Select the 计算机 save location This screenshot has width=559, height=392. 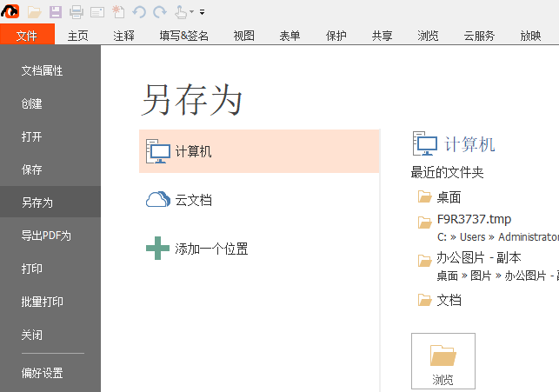pyautogui.click(x=259, y=151)
